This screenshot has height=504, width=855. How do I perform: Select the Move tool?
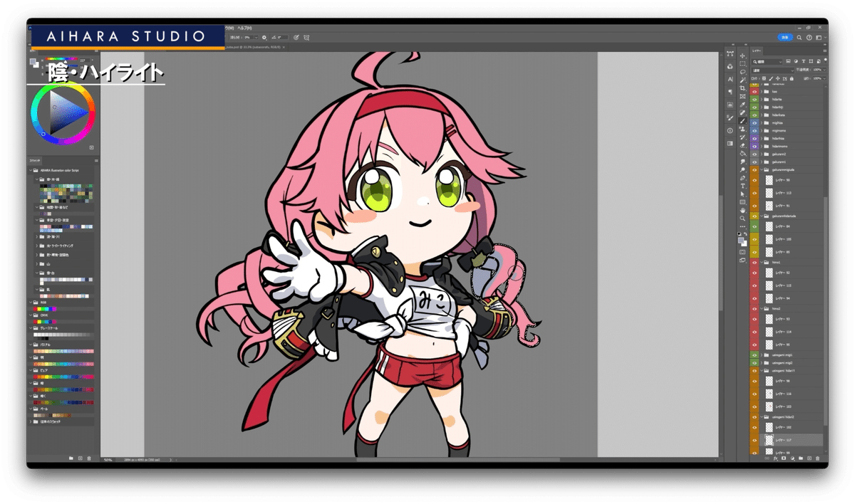click(x=742, y=56)
